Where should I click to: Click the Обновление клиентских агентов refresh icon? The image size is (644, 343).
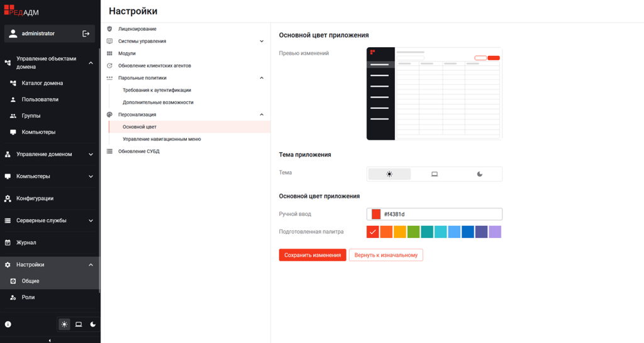[x=109, y=65]
